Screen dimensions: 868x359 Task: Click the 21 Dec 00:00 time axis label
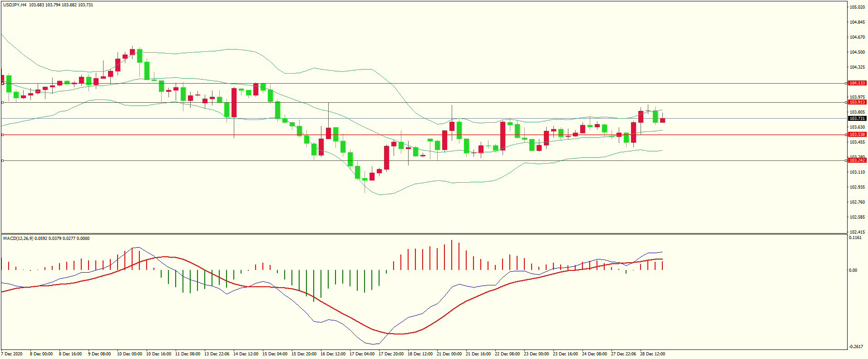[x=449, y=354]
